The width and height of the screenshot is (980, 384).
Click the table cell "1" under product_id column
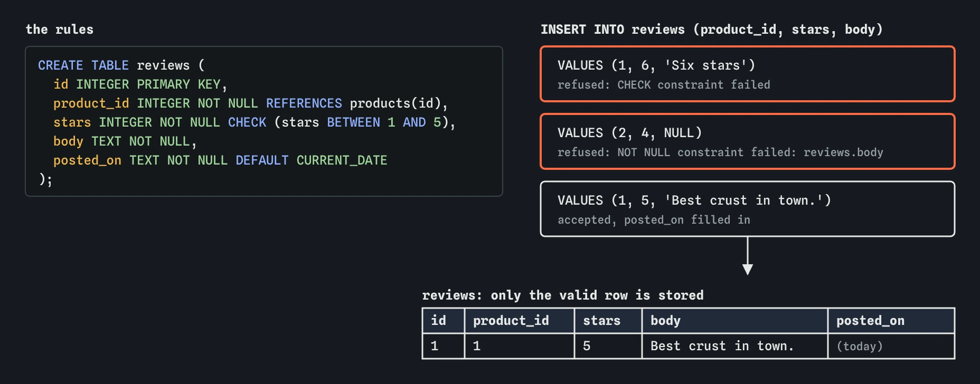click(520, 346)
